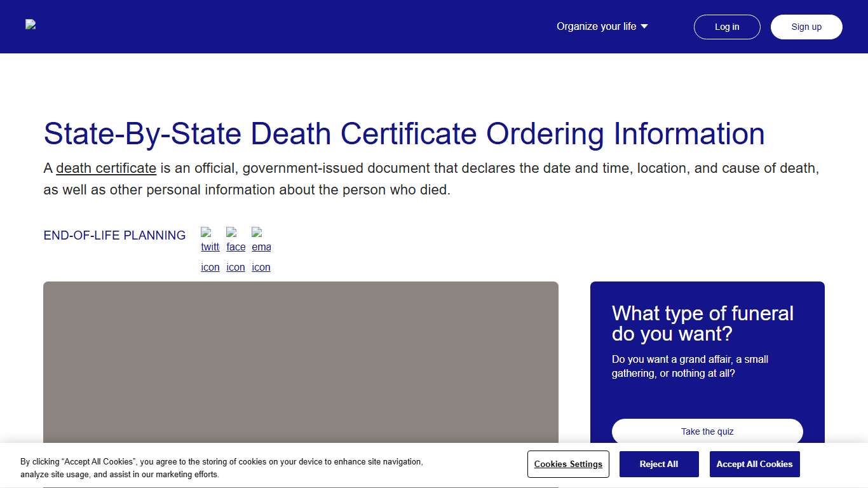Open the Organize your life menu
The height and width of the screenshot is (488, 868).
597,26
